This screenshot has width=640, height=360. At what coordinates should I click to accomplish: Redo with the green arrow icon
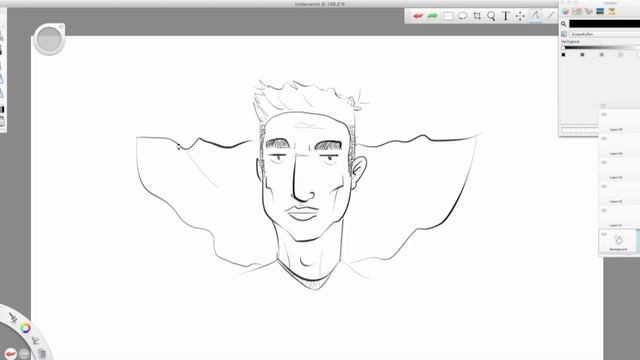[x=432, y=16]
